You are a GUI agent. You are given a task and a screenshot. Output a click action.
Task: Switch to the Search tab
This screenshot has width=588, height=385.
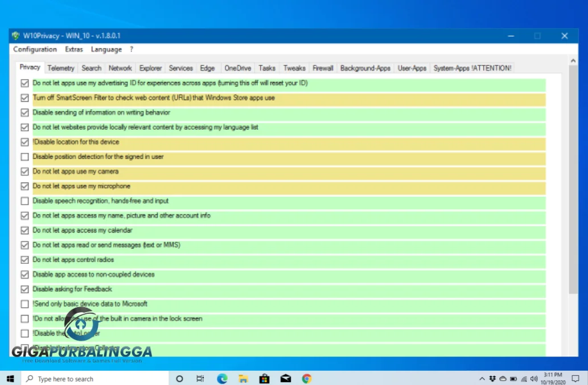click(92, 68)
